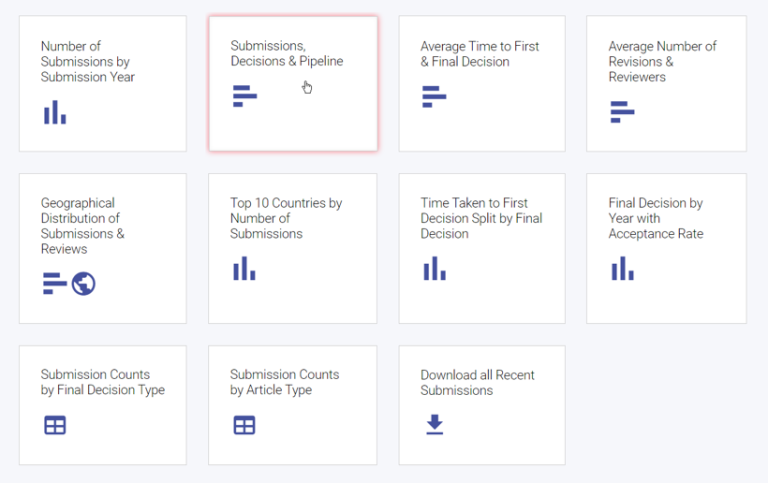This screenshot has height=483, width=768.
Task: Click horizontal bars icon under Average Number of Revisions & Reviewers
Action: coord(622,112)
